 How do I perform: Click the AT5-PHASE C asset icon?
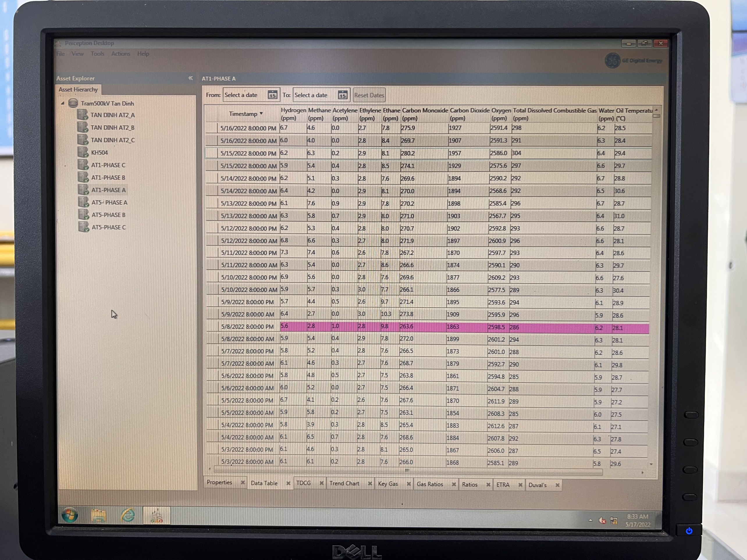point(83,227)
